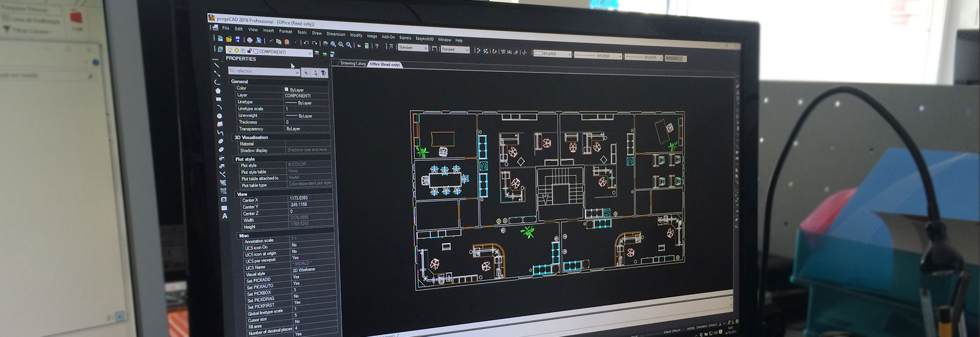Toggle freeze sun icon for COMPONENTI layer
The image size is (980, 337).
pyautogui.click(x=236, y=51)
